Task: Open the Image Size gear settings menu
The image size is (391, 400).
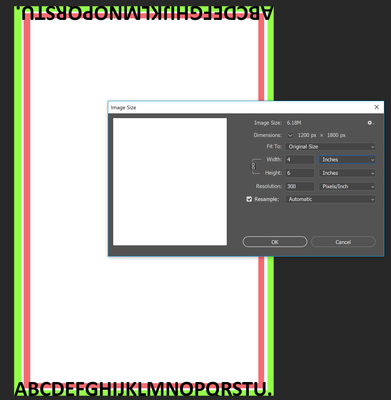Action: (370, 123)
